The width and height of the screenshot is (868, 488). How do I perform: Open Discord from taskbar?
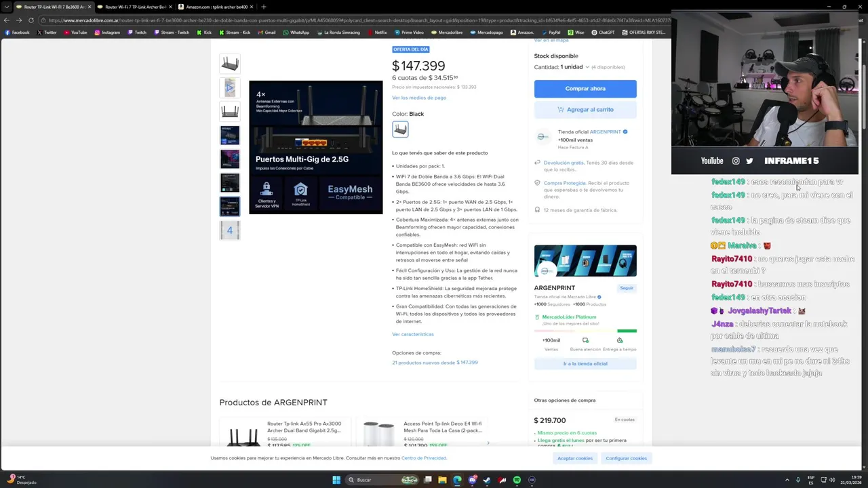472,480
